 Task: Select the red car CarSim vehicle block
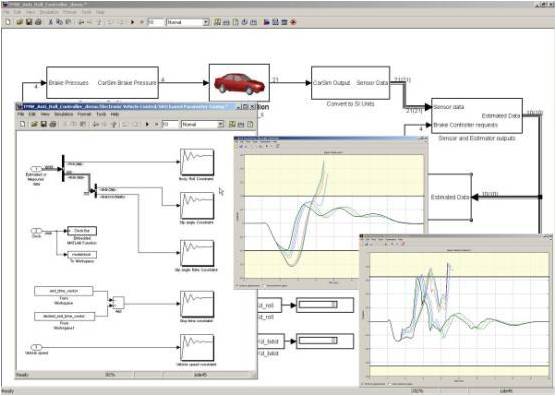(239, 83)
